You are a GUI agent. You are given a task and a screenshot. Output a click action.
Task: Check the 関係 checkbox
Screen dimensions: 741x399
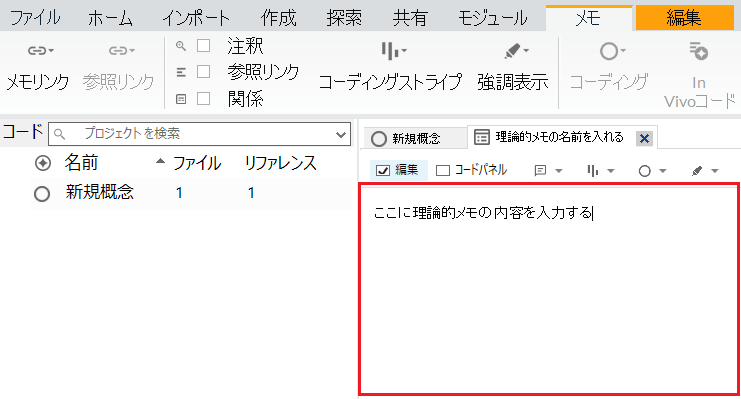point(204,99)
